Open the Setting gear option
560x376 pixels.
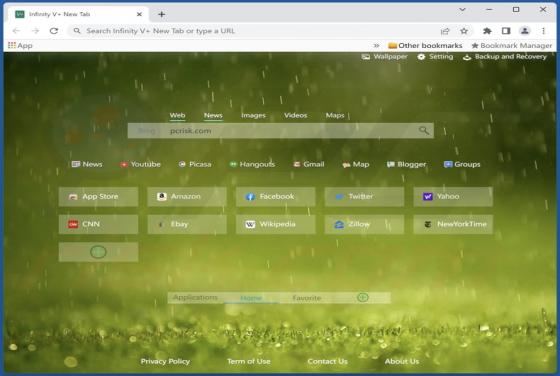435,57
